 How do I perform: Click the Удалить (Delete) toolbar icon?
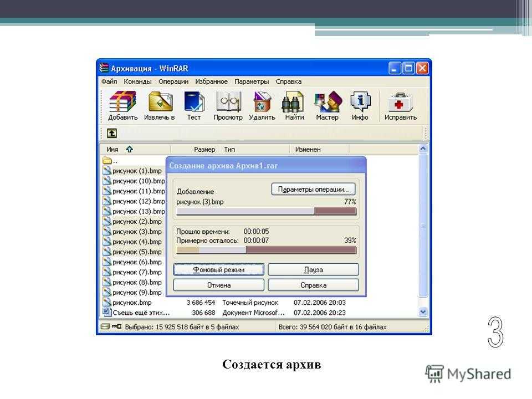(262, 106)
